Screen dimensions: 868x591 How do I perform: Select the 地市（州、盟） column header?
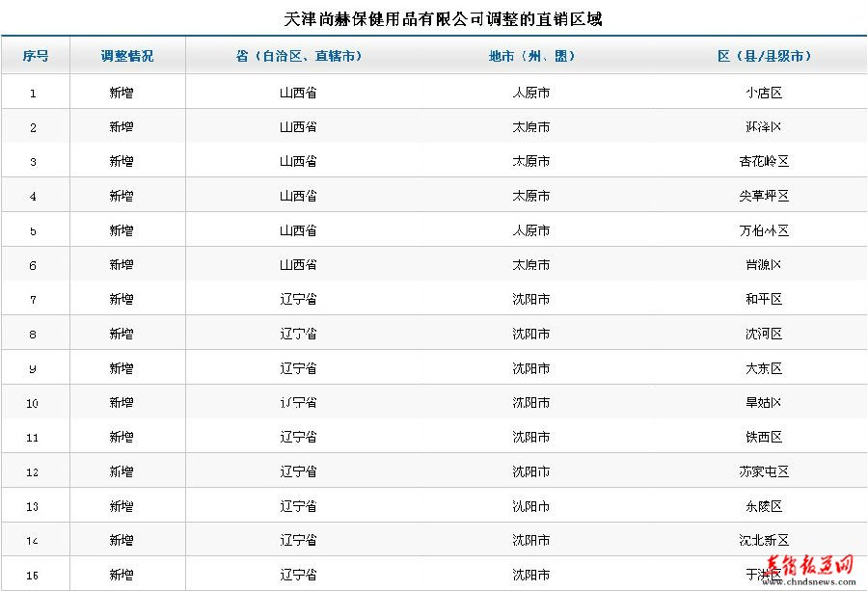530,56
